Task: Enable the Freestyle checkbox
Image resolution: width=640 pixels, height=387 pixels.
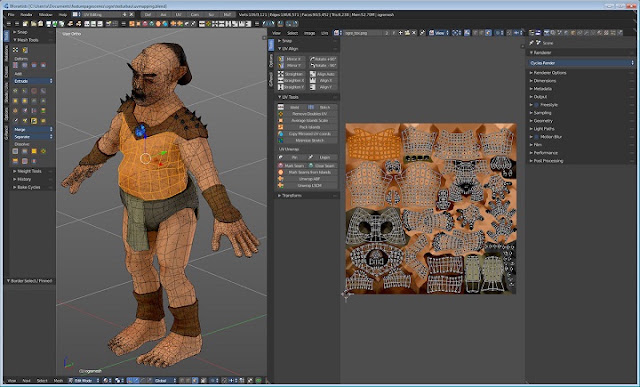Action: [536, 105]
